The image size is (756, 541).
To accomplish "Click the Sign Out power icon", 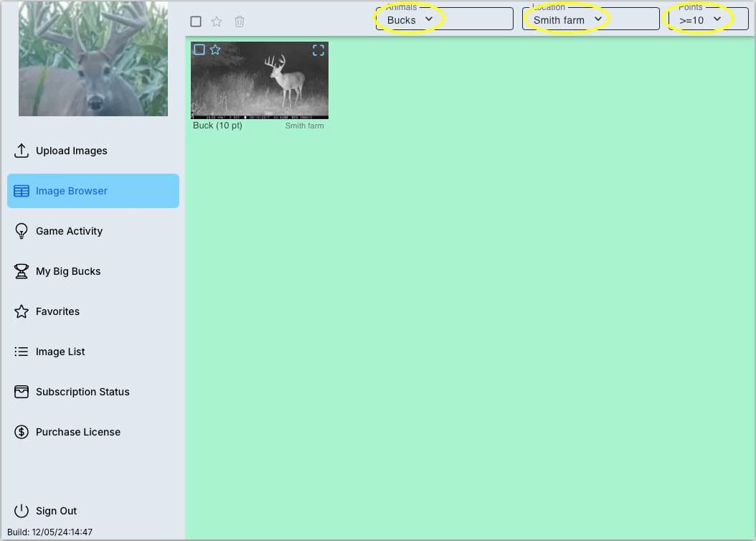I will tap(22, 511).
